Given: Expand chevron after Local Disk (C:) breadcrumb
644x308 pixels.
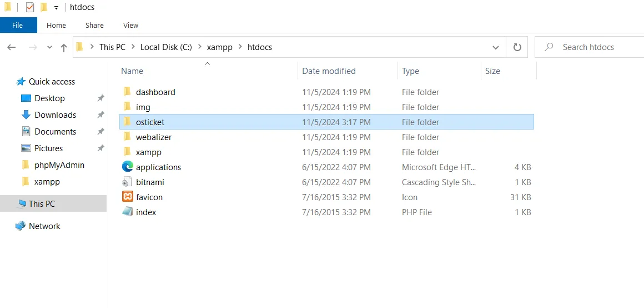Looking at the screenshot, I should (199, 47).
